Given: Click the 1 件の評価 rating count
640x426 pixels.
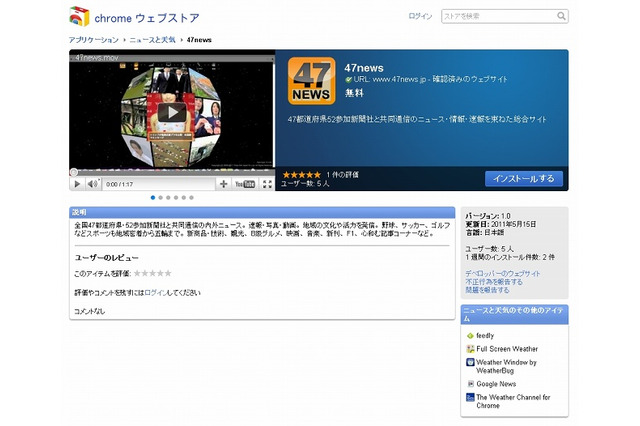Looking at the screenshot, I should coord(342,175).
